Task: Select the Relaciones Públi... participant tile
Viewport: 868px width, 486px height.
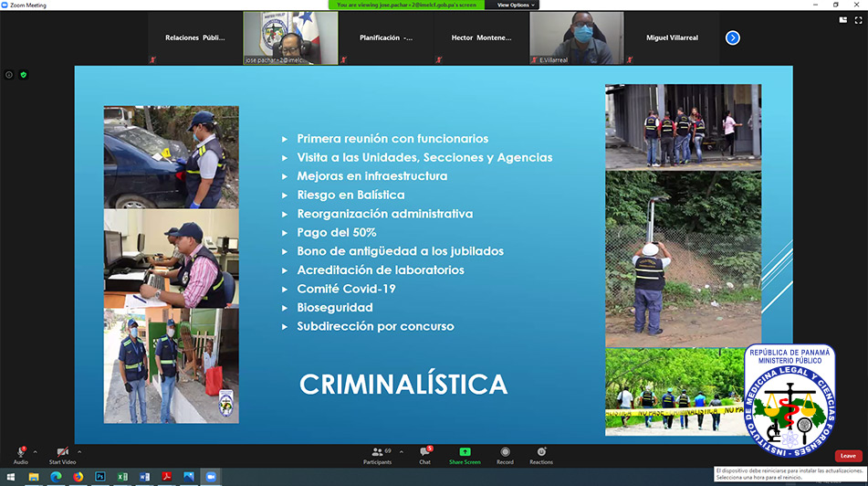Action: coord(194,37)
